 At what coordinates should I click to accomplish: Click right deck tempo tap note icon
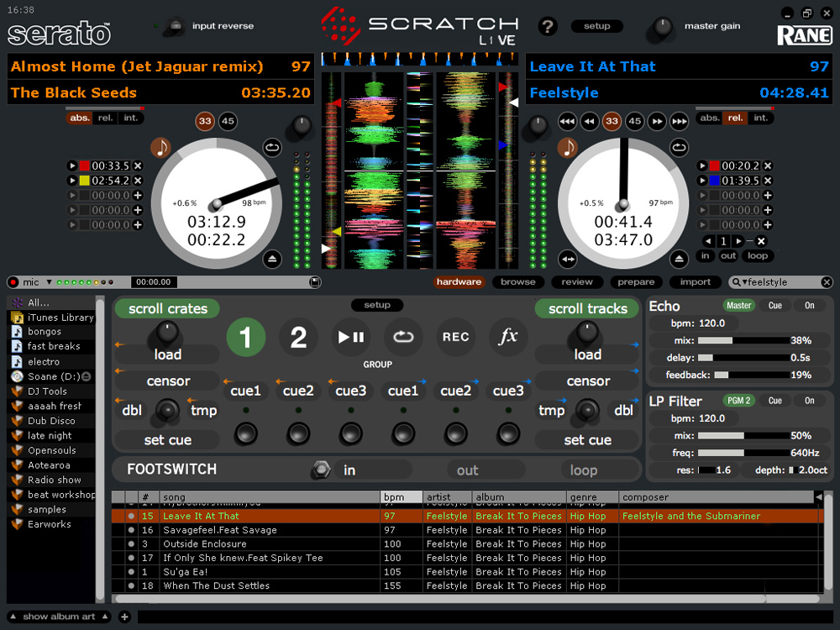[567, 147]
